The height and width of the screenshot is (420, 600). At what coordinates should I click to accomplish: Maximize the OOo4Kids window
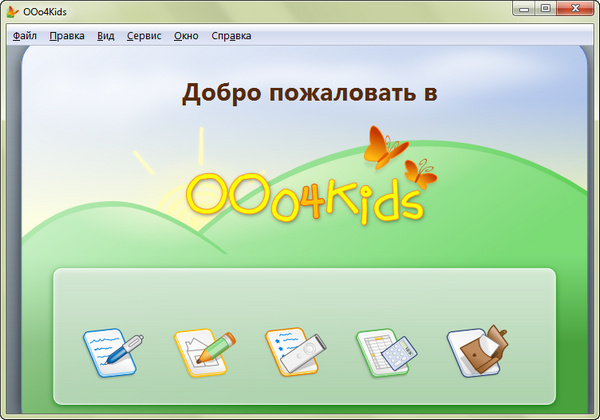pos(546,8)
